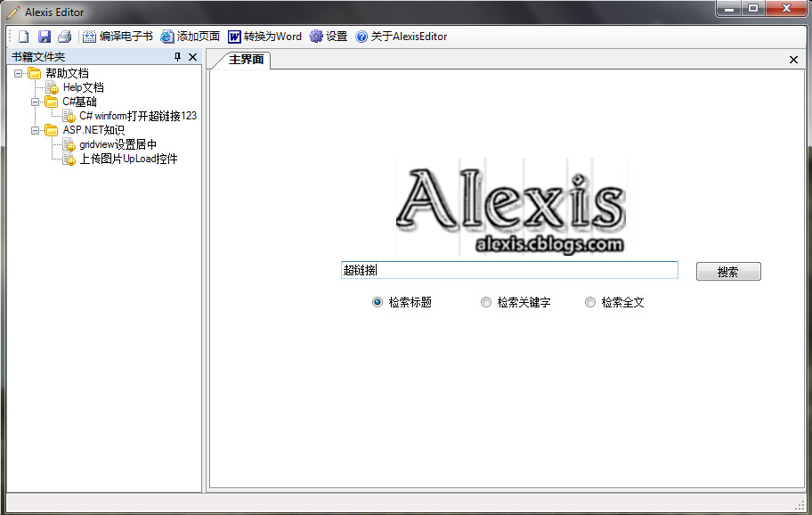Click the Help文档 page icon
Viewport: 812px width, 515px height.
coord(52,87)
